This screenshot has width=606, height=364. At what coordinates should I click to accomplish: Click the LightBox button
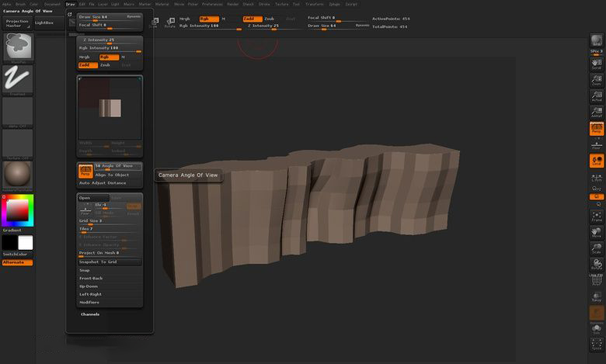(x=45, y=23)
